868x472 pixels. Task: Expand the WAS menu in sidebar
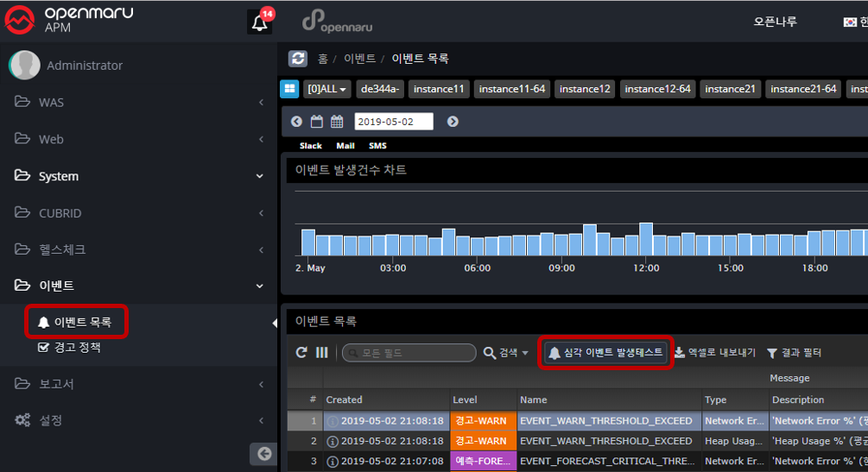138,103
